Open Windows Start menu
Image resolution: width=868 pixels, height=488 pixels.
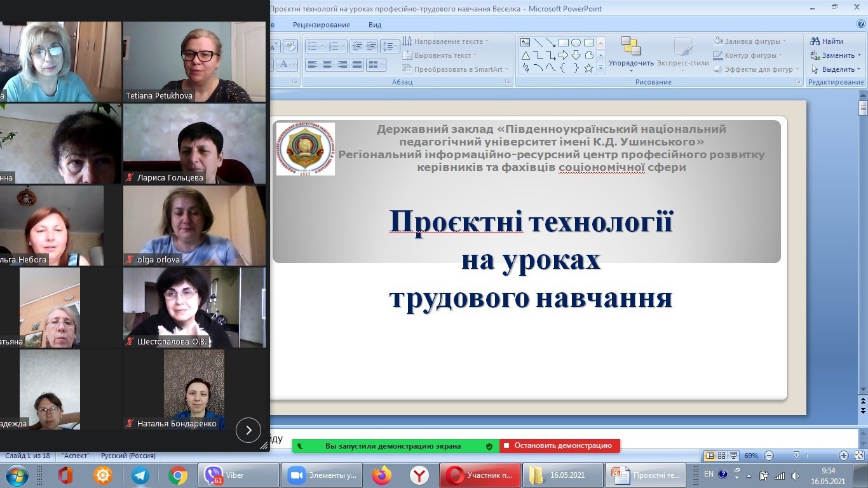[16, 475]
